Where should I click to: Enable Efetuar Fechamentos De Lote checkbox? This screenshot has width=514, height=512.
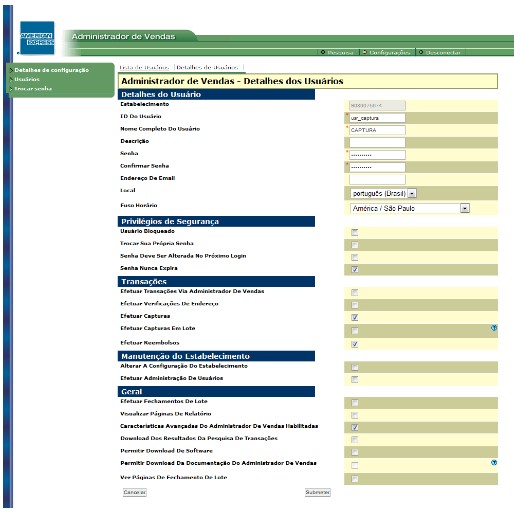355,403
